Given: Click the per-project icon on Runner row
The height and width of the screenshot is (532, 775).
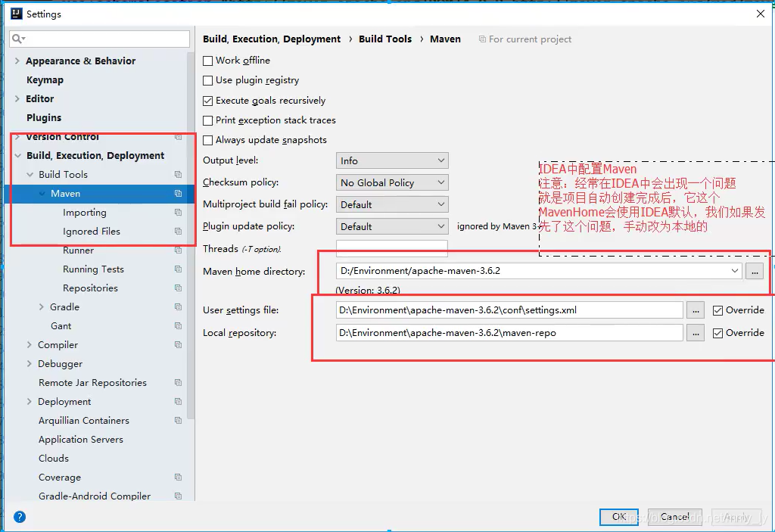Looking at the screenshot, I should coord(178,250).
